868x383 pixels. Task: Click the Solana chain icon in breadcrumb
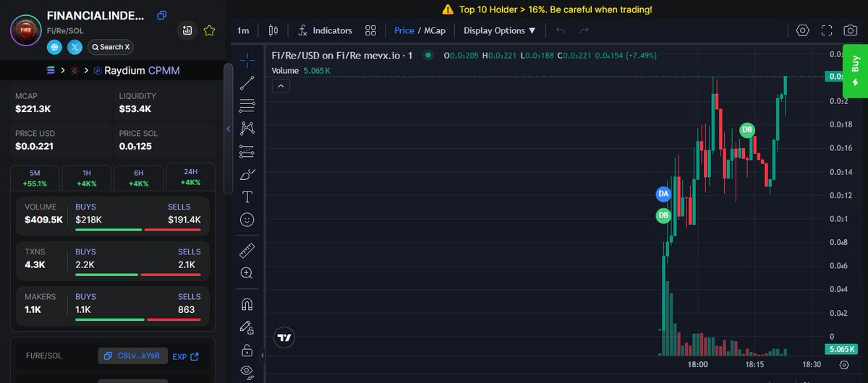coord(50,71)
